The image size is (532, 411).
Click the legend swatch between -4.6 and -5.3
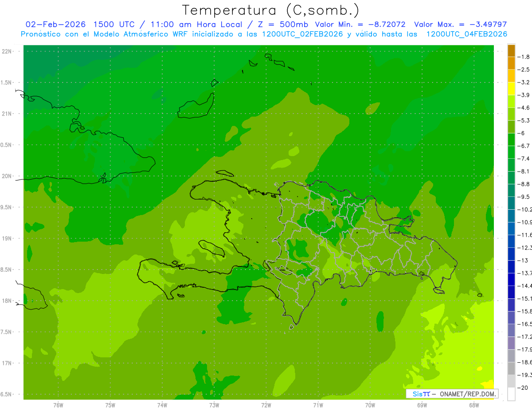point(511,114)
